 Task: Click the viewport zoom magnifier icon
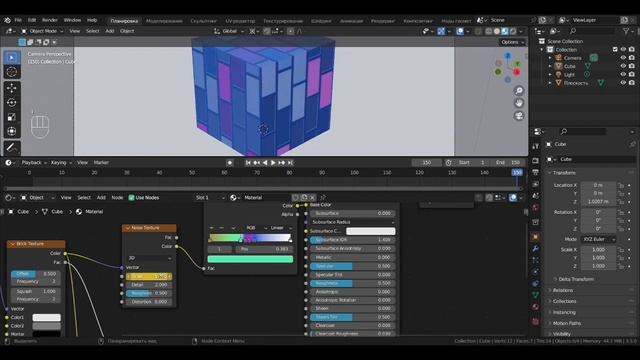519,91
